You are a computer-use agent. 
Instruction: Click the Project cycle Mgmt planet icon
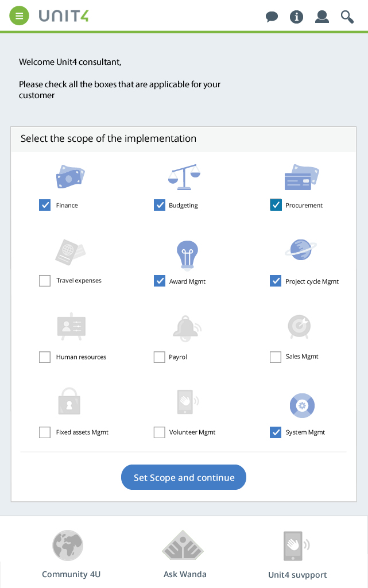coord(301,250)
